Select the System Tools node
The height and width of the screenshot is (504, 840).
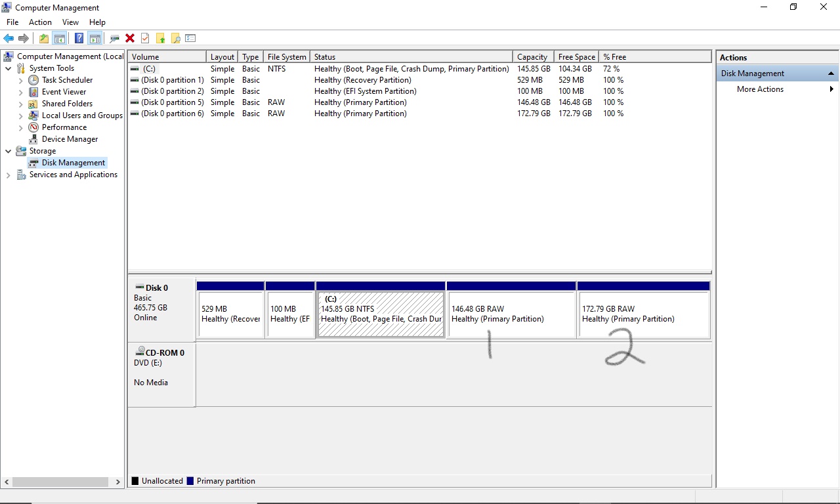pos(52,68)
